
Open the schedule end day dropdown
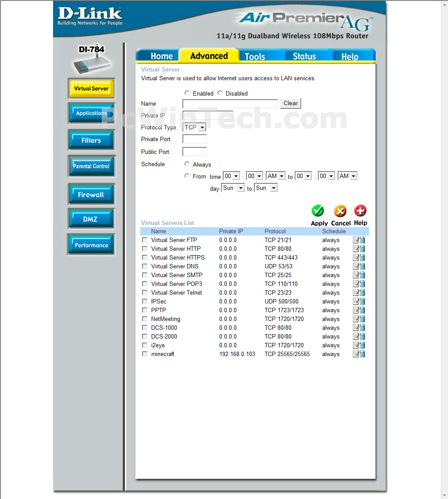coord(266,188)
